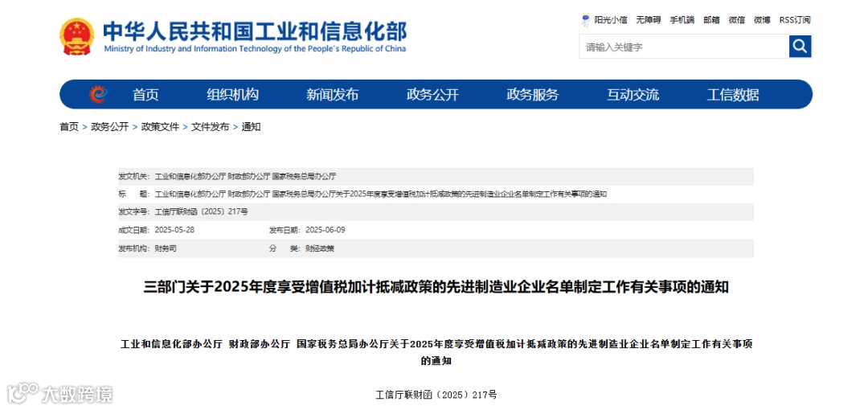
Task: Click the centered document number below the subtitle
Action: click(436, 395)
